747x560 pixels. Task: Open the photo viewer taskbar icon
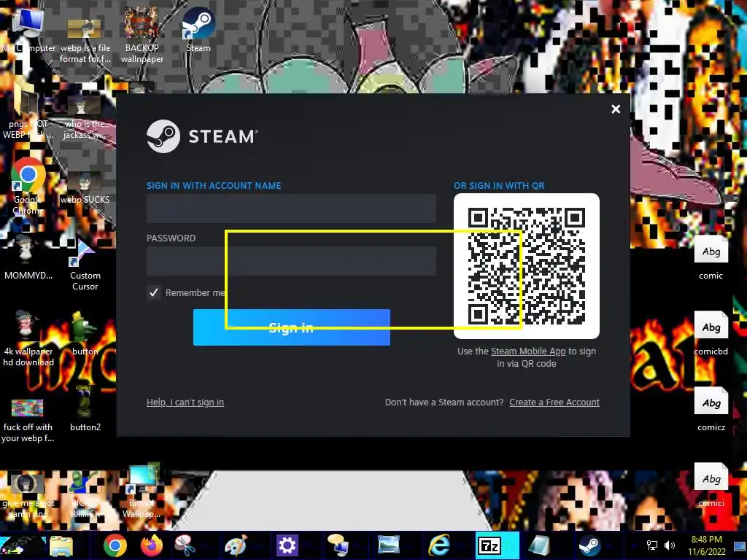[388, 545]
